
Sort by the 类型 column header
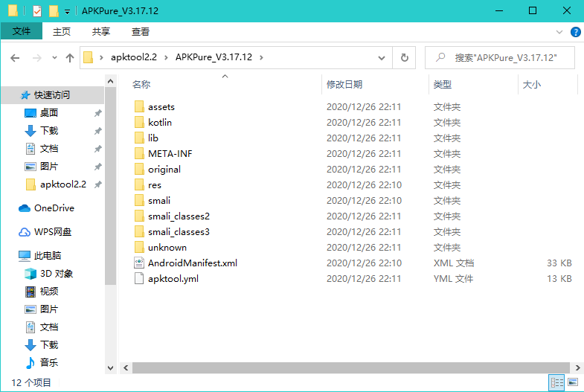(x=442, y=85)
